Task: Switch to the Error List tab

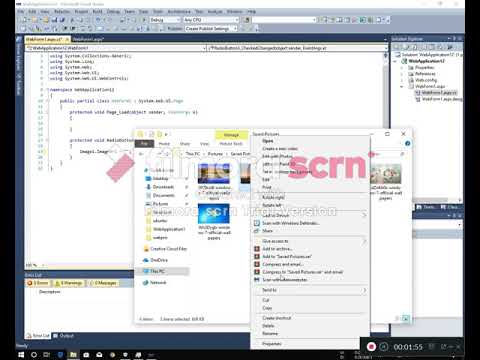Action: tap(38, 336)
